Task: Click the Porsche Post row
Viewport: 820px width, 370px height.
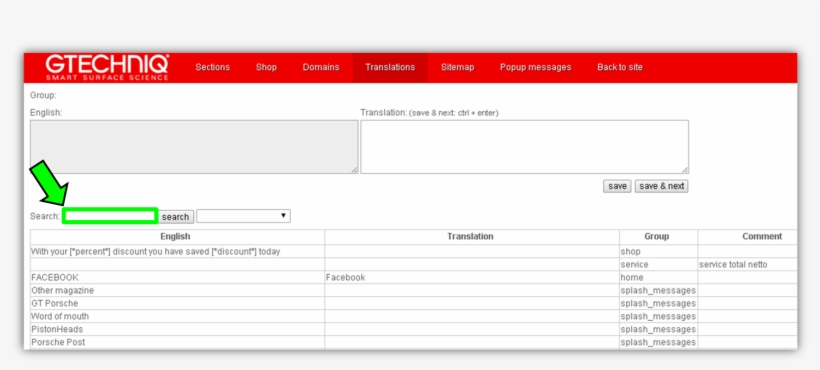Action: [x=177, y=342]
